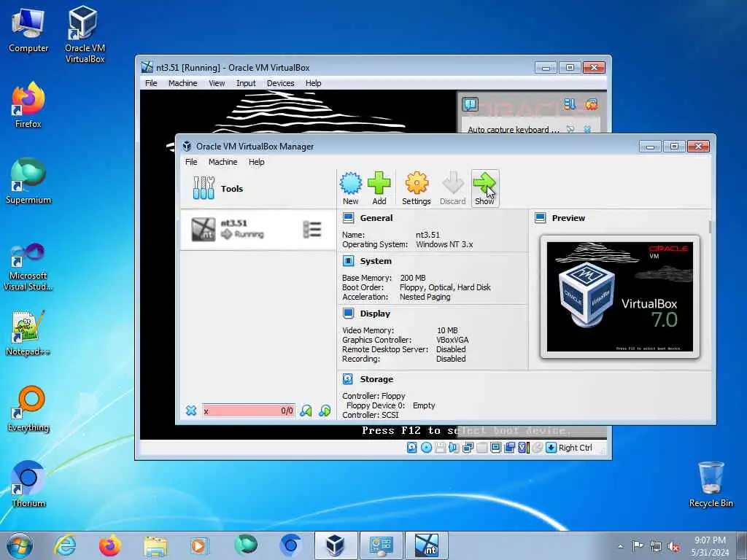Click the VirtualBox 7.0 preview thumbnail
The image size is (747, 560).
click(620, 297)
